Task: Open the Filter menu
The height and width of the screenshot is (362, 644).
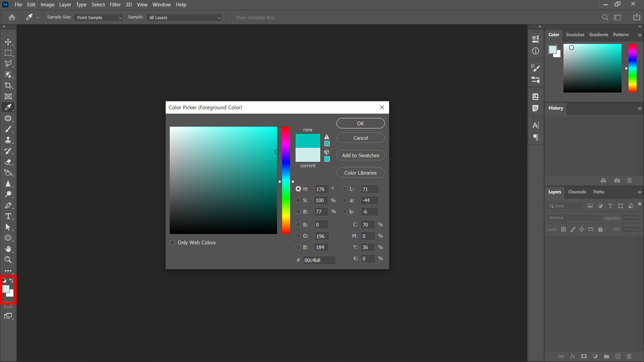Action: coord(115,5)
